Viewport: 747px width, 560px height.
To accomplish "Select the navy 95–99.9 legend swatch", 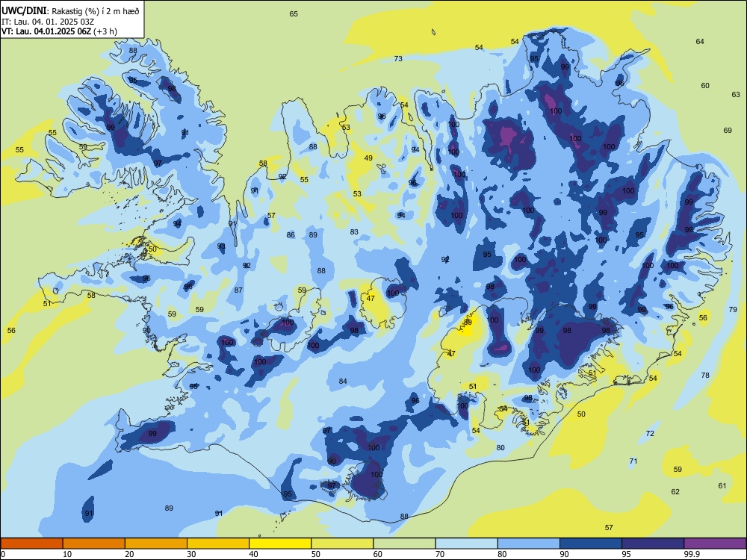I will 653,544.
